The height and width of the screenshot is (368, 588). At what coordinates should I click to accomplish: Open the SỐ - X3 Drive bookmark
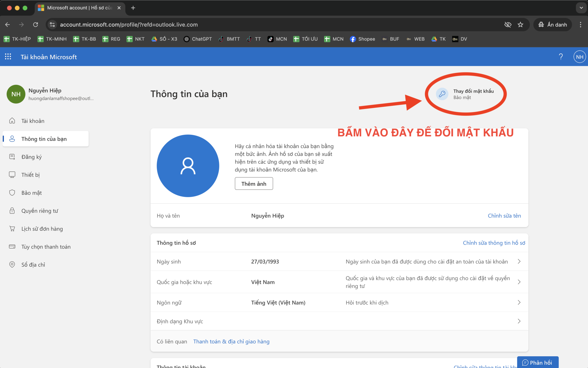point(164,39)
